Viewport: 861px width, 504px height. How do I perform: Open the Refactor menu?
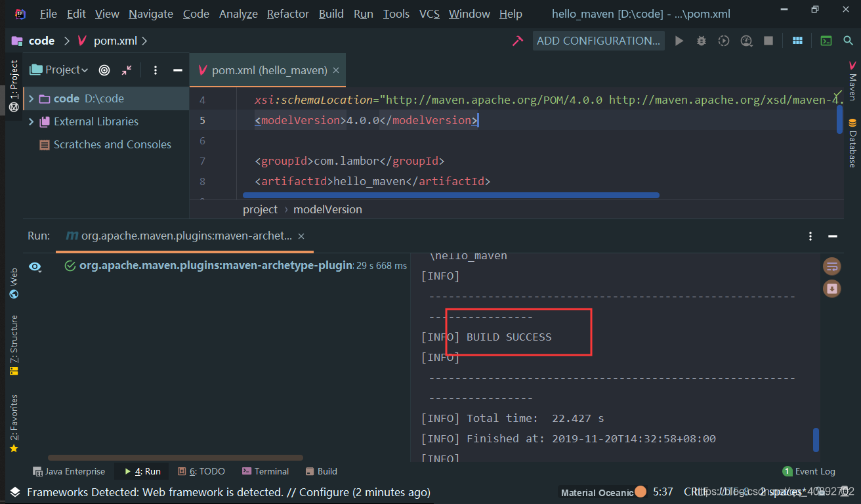(288, 14)
